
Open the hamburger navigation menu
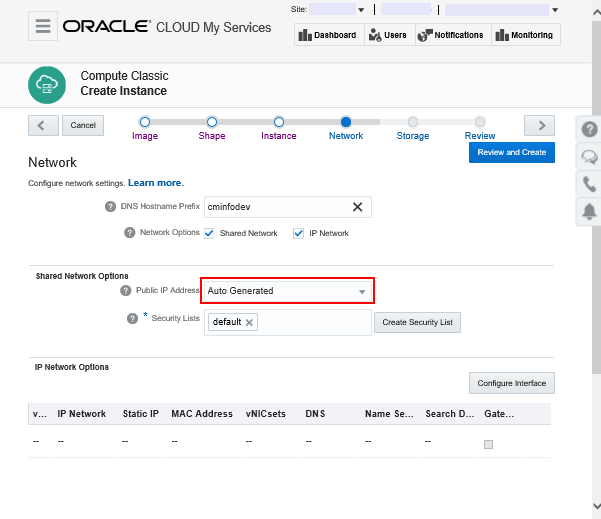(43, 26)
